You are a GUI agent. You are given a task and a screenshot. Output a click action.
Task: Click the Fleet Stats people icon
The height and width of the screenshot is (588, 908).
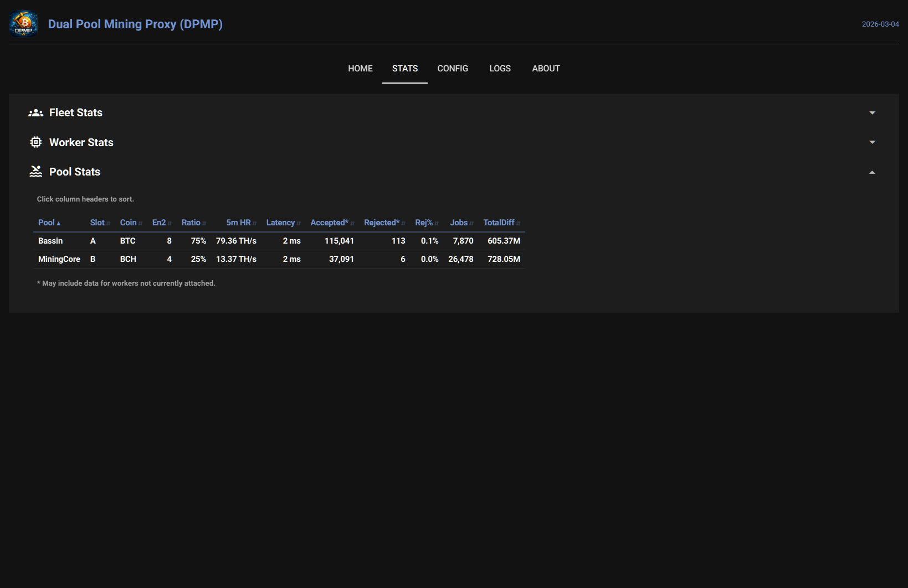tap(36, 113)
